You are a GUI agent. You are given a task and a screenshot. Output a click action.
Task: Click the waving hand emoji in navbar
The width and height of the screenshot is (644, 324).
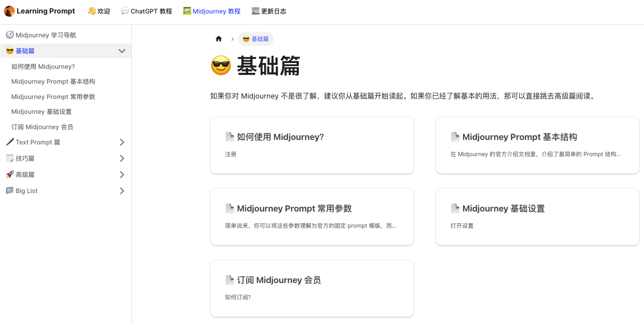tap(91, 11)
